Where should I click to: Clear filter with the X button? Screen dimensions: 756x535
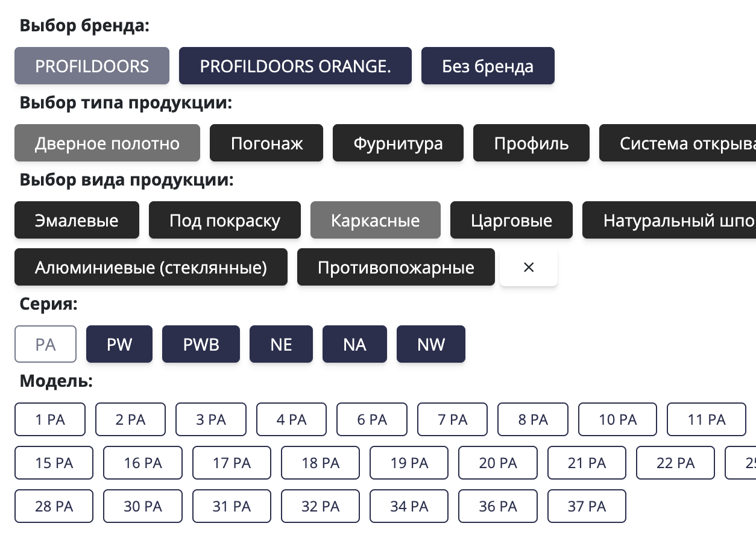[528, 267]
